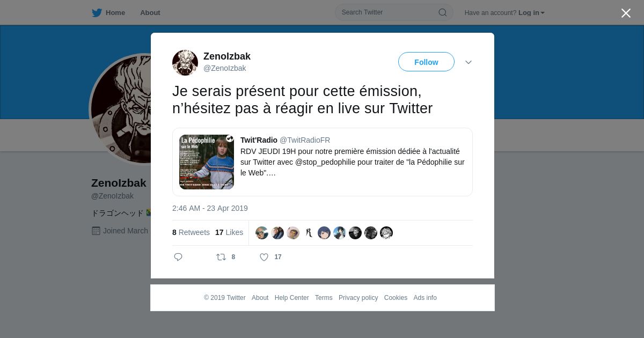
Task: Click the retweet arrows icon
Action: pyautogui.click(x=221, y=257)
